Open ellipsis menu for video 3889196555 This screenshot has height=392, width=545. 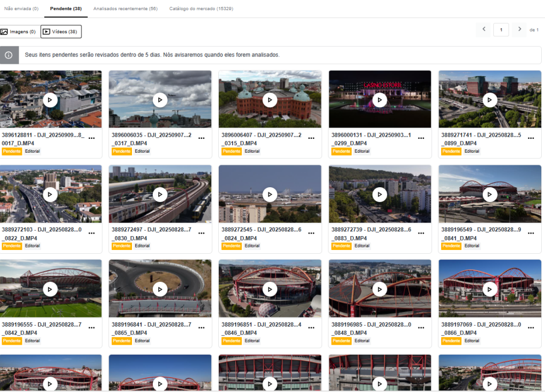[x=92, y=328]
